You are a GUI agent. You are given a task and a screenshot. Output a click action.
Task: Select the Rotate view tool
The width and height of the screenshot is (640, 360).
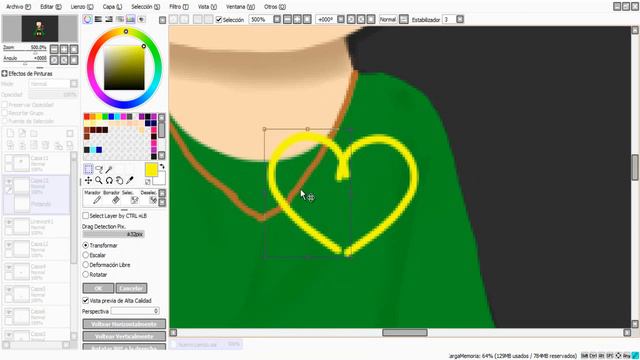point(109,180)
